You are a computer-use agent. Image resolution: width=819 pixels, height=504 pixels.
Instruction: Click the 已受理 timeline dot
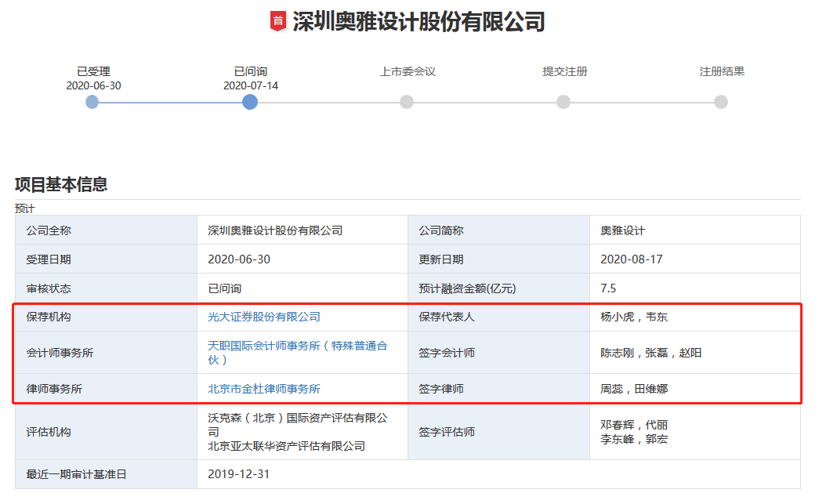click(x=92, y=102)
